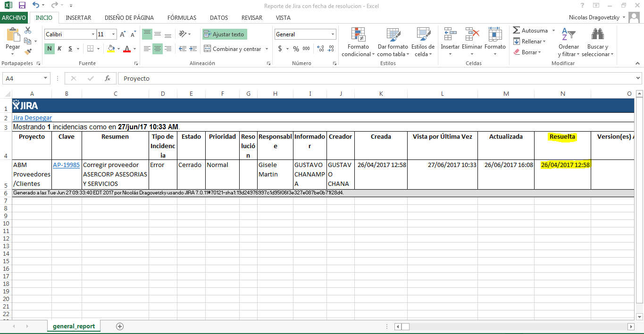This screenshot has width=644, height=334.
Task: Apply the accounting dollar format icon
Action: pos(280,49)
